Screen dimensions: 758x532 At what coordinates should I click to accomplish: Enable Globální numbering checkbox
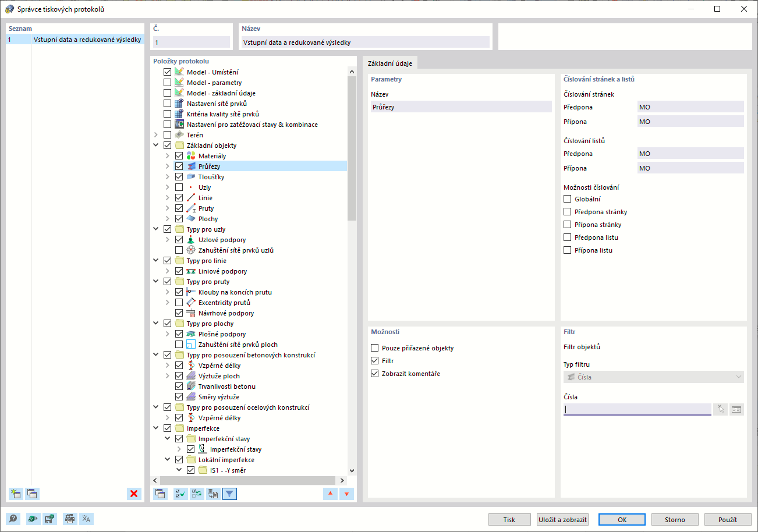point(567,199)
